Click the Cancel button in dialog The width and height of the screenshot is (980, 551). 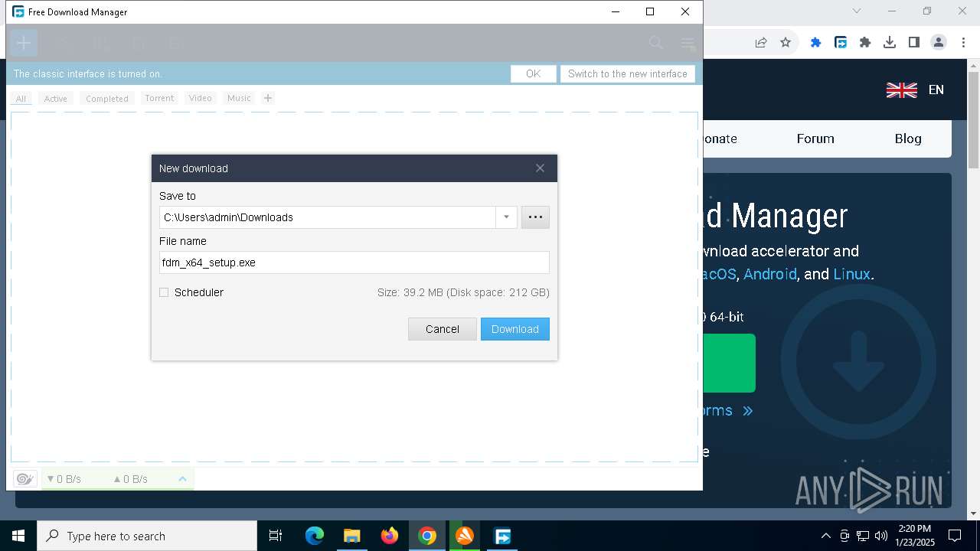click(443, 329)
